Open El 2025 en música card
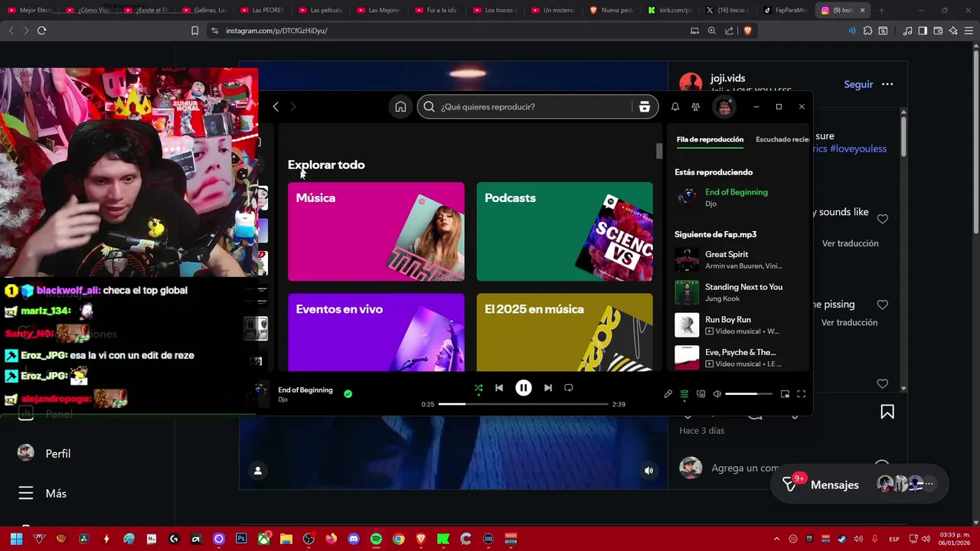Image resolution: width=980 pixels, height=551 pixels. tap(565, 332)
